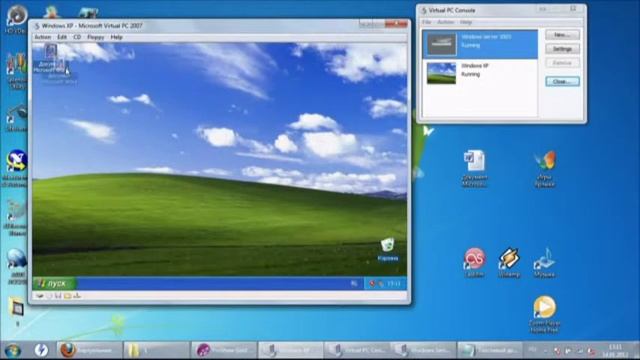Select the document icon on XP guest desktop
Viewport: 640px width, 360px height.
pos(51,58)
